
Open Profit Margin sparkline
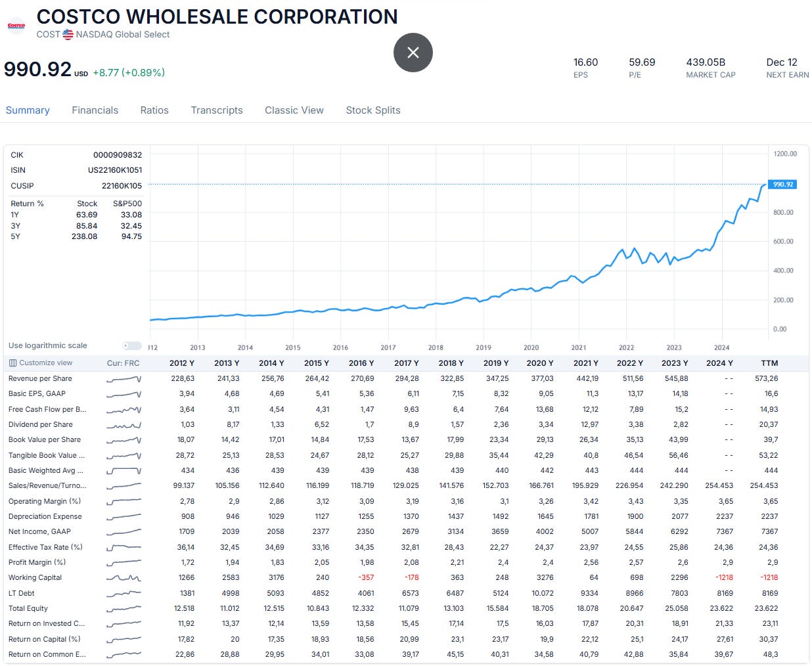click(x=124, y=562)
